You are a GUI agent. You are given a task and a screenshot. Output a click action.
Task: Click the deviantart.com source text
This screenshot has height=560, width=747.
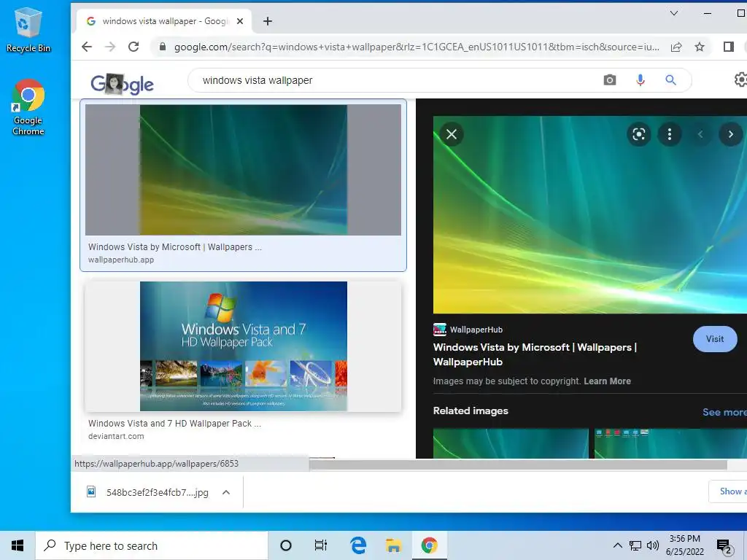point(116,436)
